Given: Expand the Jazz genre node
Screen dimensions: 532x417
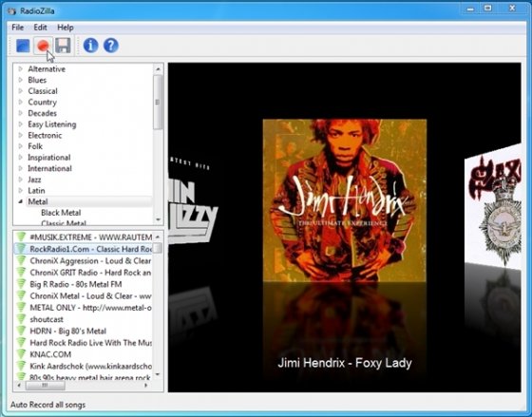Looking at the screenshot, I should point(21,180).
